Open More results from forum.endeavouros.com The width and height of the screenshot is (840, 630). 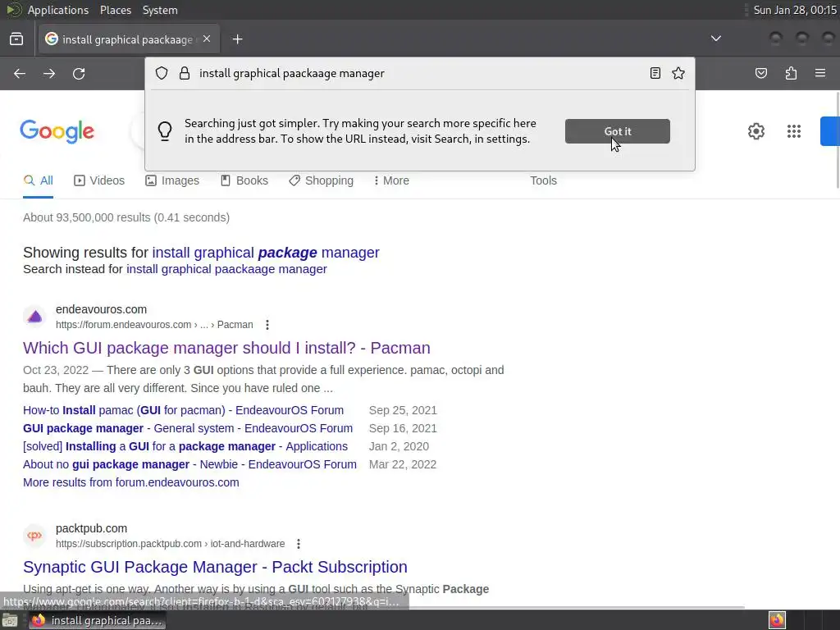131,482
